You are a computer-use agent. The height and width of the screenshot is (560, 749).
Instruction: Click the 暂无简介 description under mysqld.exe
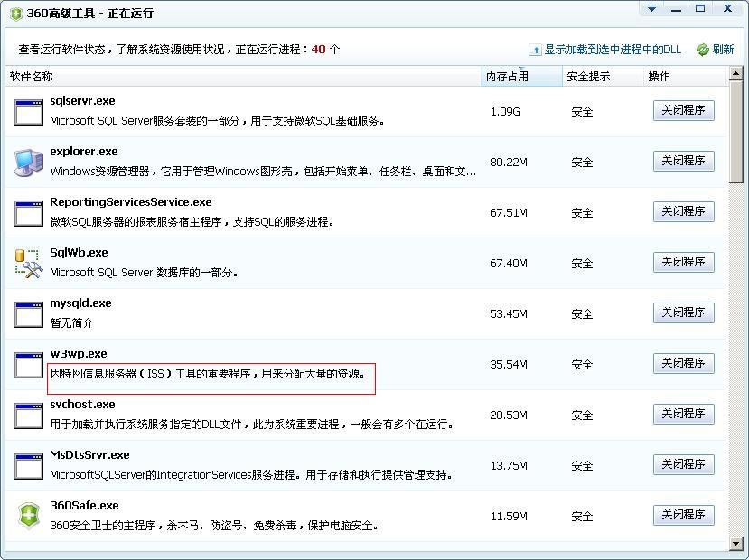[71, 323]
